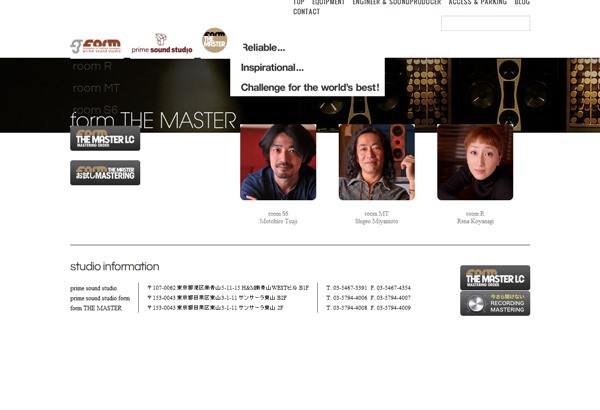Image resolution: width=600 pixels, height=410 pixels.
Task: Open the CONTACT page
Action: pos(307,12)
